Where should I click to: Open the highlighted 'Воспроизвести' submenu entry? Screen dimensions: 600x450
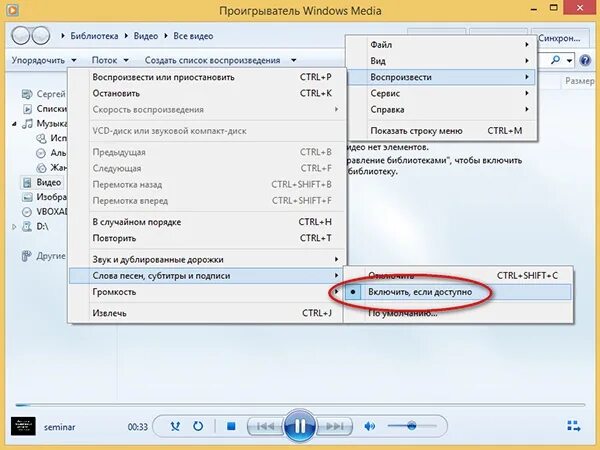[441, 77]
